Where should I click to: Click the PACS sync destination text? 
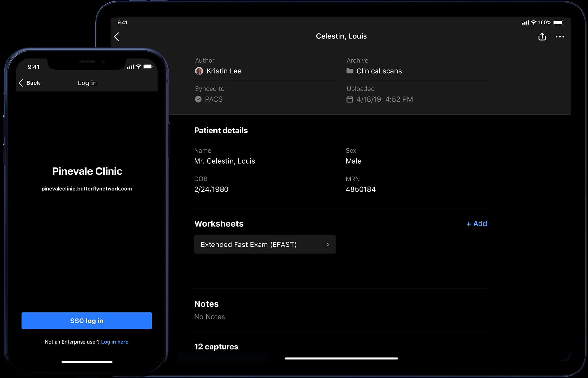pos(214,99)
